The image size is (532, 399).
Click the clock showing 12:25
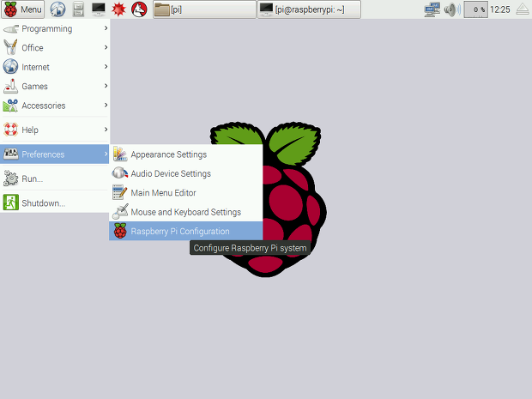(500, 9)
